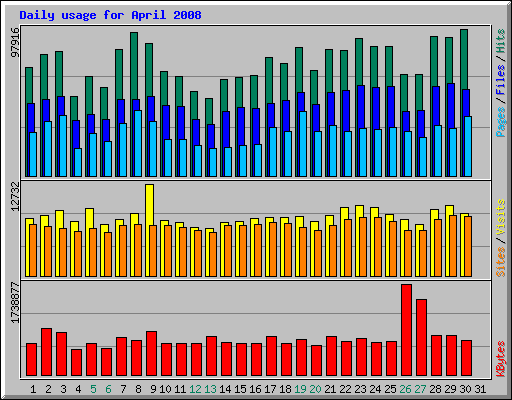Click day label 19 on the axis

click(300, 389)
